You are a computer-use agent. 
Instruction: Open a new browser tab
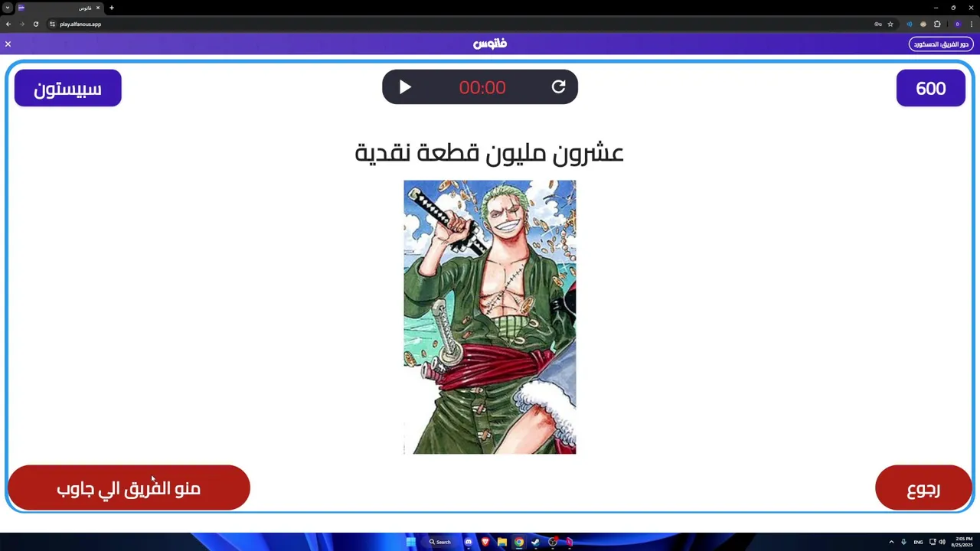click(x=111, y=8)
